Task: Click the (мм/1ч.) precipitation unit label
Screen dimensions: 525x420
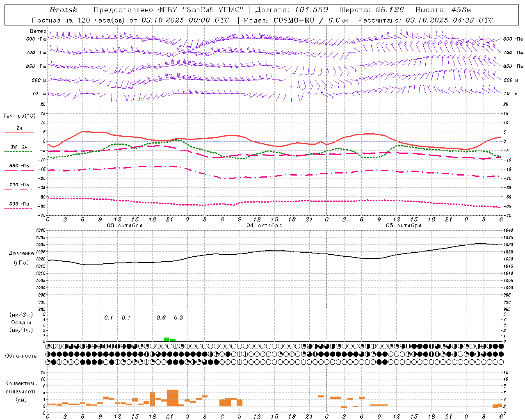Action: tap(21, 330)
